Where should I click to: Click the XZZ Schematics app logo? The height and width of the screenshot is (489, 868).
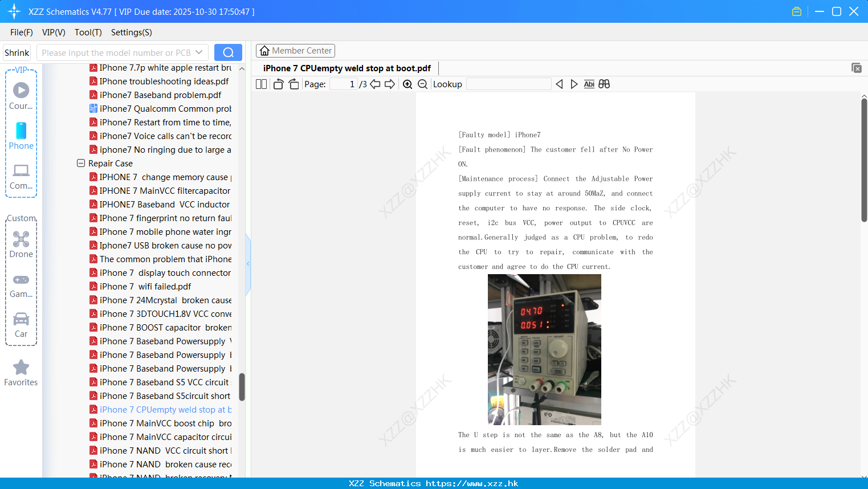click(x=14, y=11)
